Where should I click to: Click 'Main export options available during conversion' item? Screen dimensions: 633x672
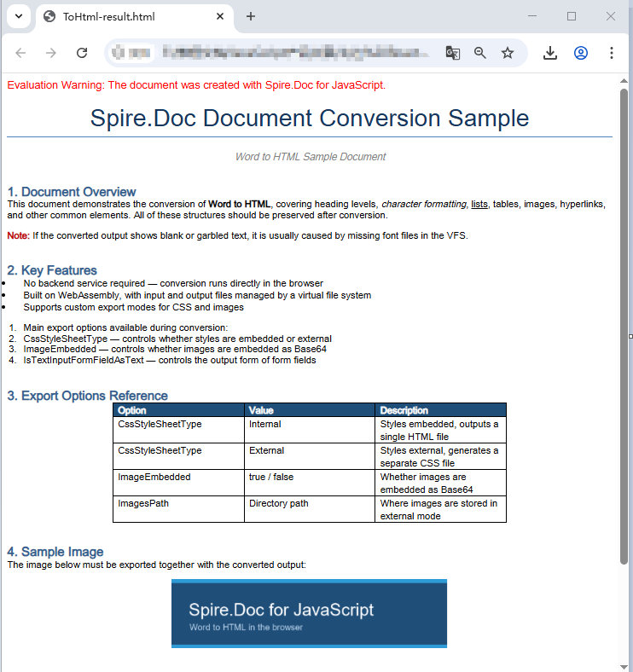125,327
